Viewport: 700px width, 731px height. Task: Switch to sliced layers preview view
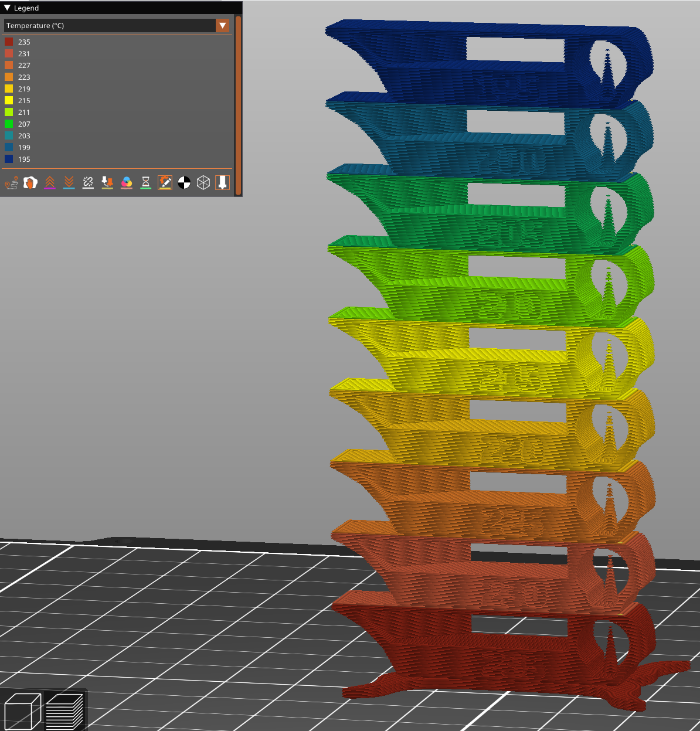[64, 711]
